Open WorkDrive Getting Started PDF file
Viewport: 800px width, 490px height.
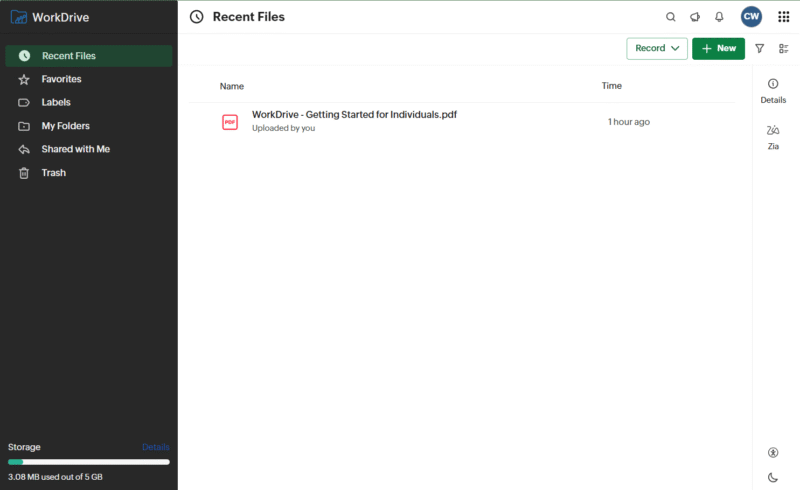(354, 115)
